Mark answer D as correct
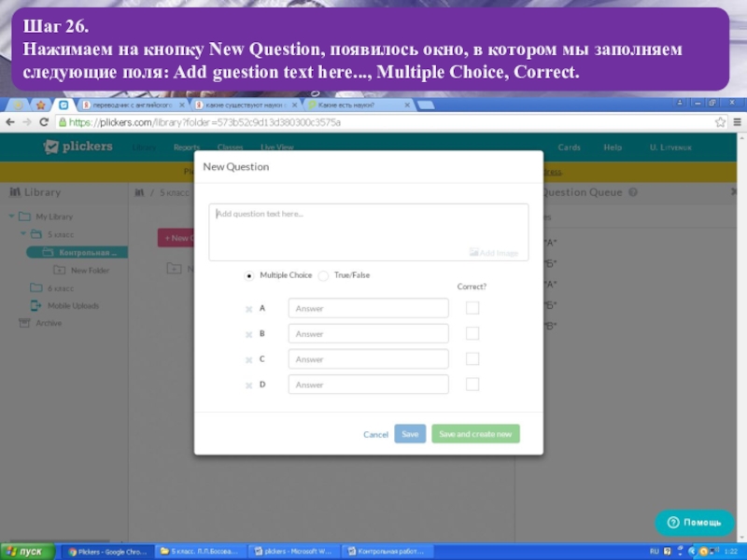 pos(472,385)
